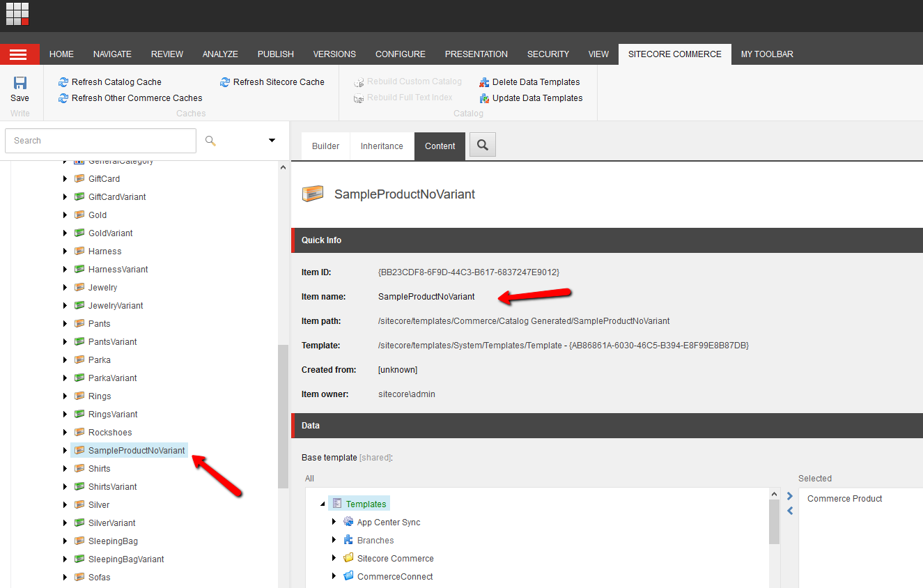Click the right arrow to add base template
Image resolution: width=923 pixels, height=588 pixels.
point(790,497)
